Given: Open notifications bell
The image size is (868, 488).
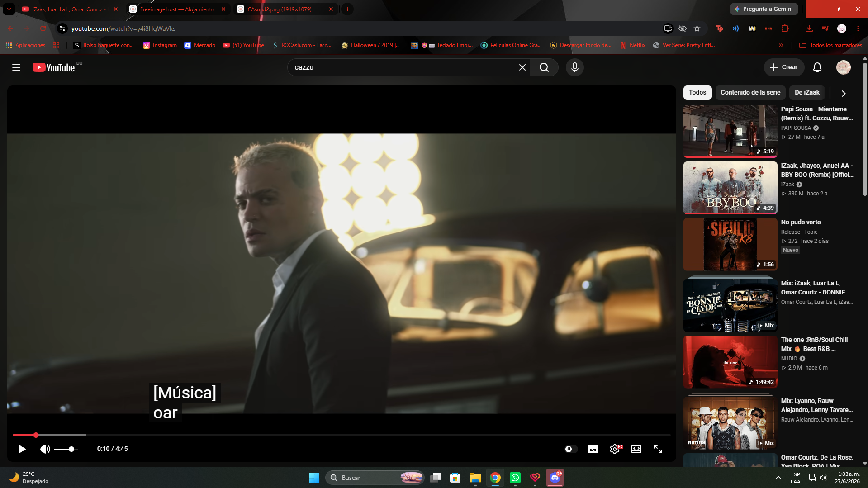Looking at the screenshot, I should 817,67.
